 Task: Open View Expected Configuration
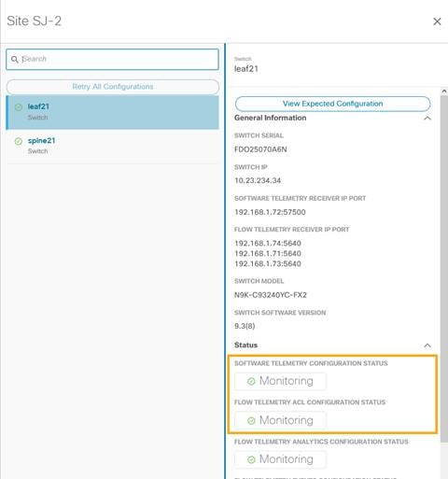(x=332, y=104)
